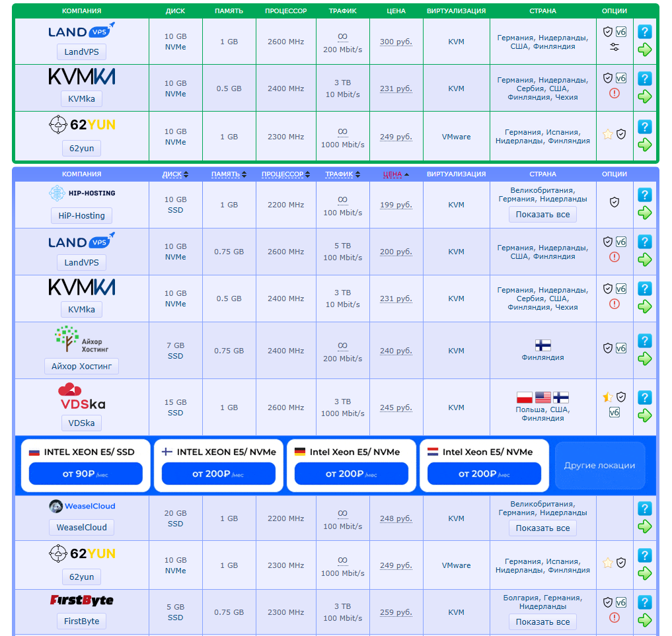The height and width of the screenshot is (636, 672).
Task: Click от 90₽ button on Intel Xeon E5/SSD card
Action: (86, 474)
